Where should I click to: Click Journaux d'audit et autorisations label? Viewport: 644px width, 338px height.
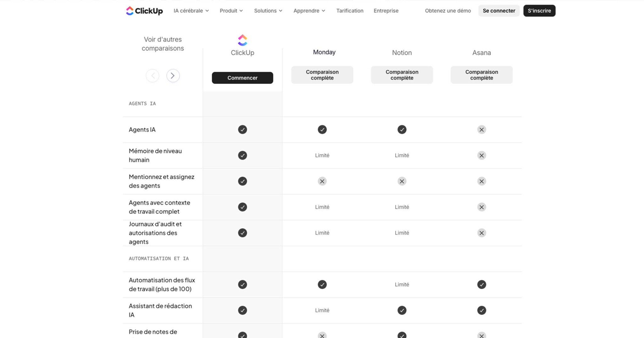155,233
